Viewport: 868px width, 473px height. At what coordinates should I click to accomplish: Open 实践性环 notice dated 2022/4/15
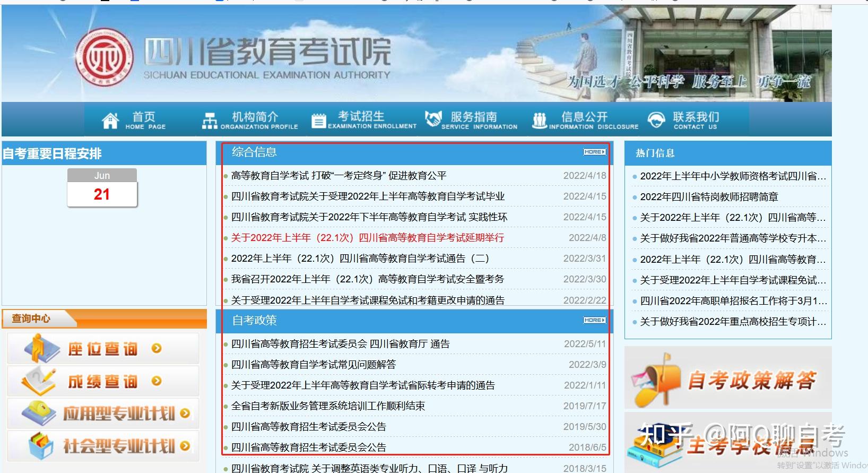pos(369,217)
